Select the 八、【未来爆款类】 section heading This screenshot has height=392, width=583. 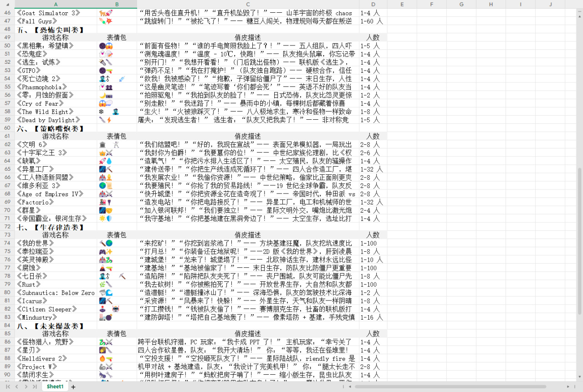coord(56,326)
